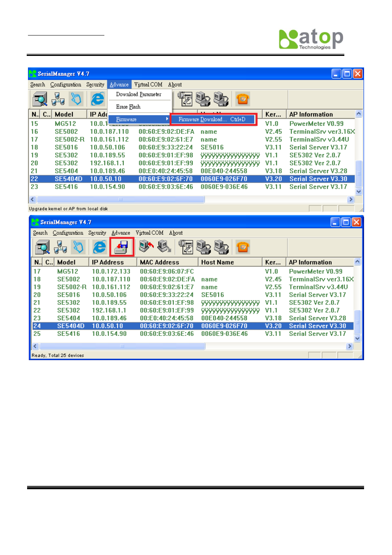Click scroll-down arrow of lower window device list
The width and height of the screenshot is (392, 555).
357,339
